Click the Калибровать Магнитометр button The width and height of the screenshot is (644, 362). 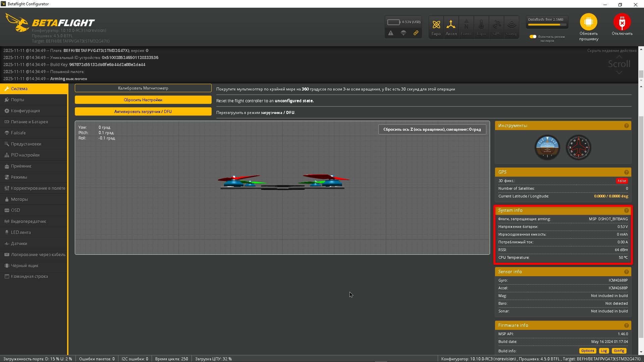(x=143, y=88)
